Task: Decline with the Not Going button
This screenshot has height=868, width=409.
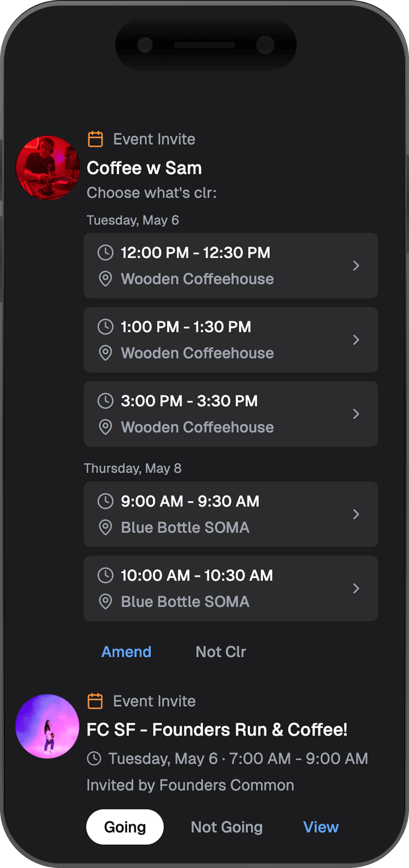Action: (227, 827)
